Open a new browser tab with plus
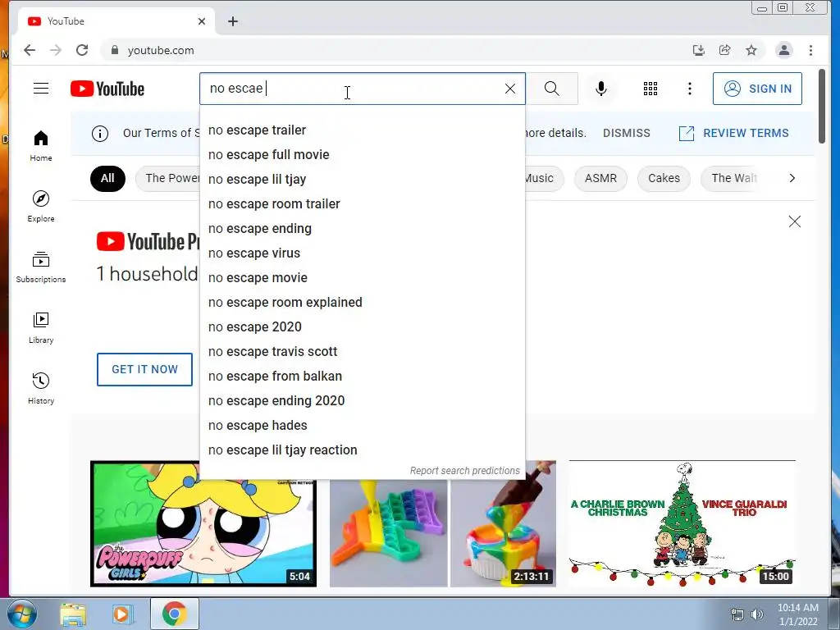 232,21
